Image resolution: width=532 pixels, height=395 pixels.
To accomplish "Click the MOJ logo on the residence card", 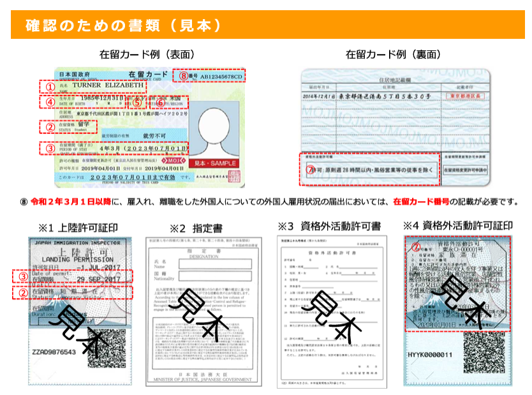I will [x=174, y=160].
